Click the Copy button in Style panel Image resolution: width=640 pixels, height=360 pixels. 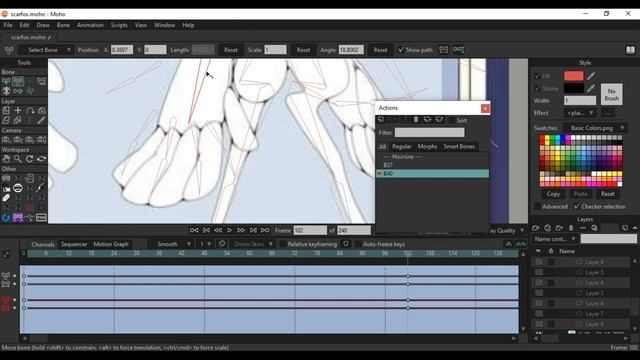553,194
